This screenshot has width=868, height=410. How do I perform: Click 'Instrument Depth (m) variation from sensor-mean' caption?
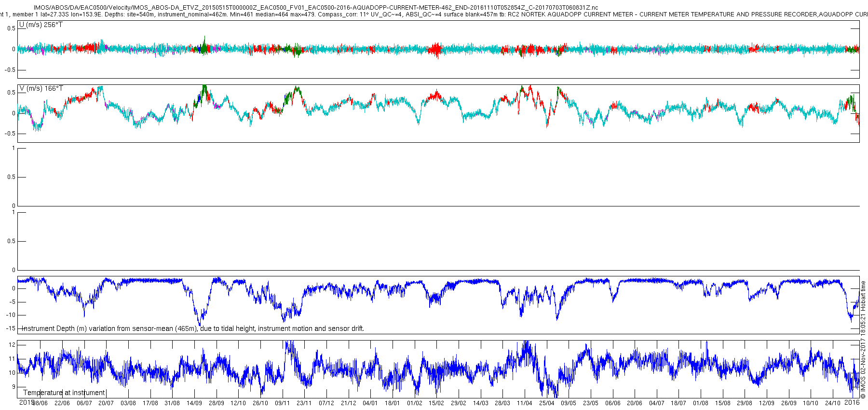(x=193, y=328)
